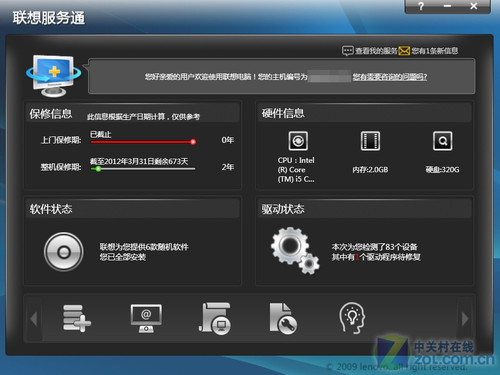
Task: Open 您有1条新信息 notification link
Action: [435, 51]
